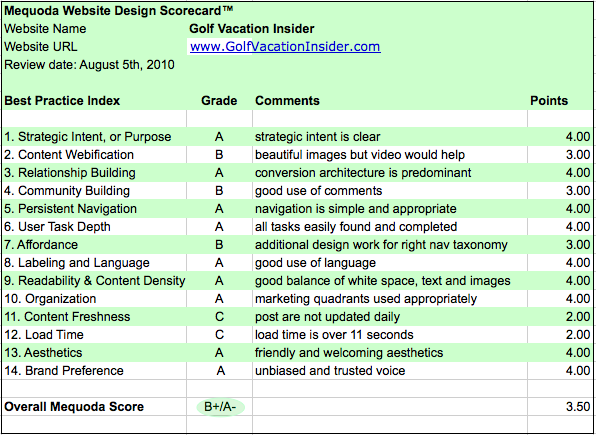Click comment 'beautiful images but video would help'
The image size is (596, 435).
click(x=360, y=154)
